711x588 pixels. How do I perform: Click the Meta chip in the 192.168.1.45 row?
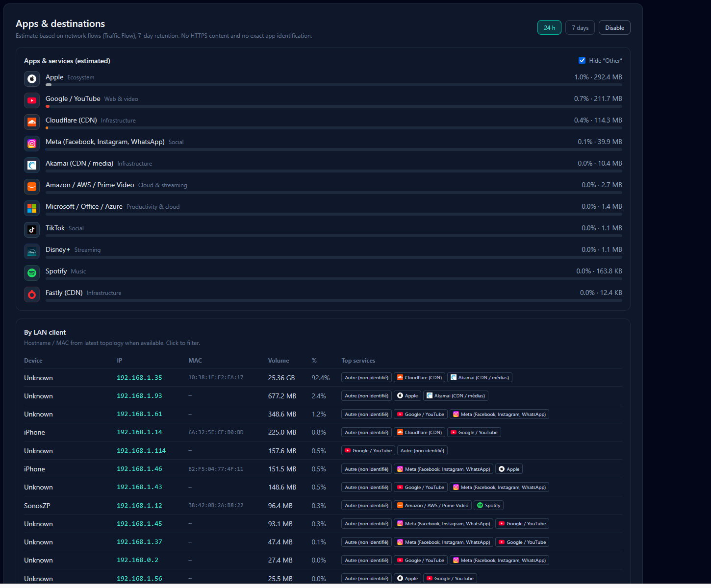(444, 524)
